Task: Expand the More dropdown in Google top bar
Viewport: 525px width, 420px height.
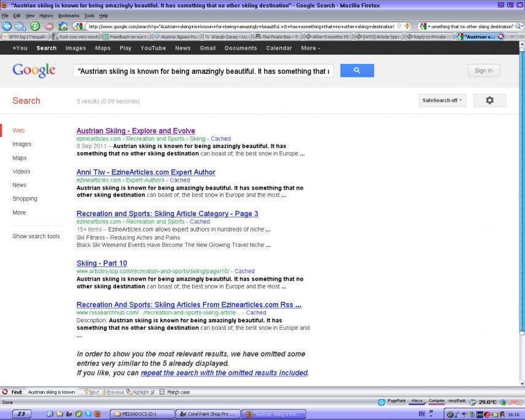Action: (310, 48)
